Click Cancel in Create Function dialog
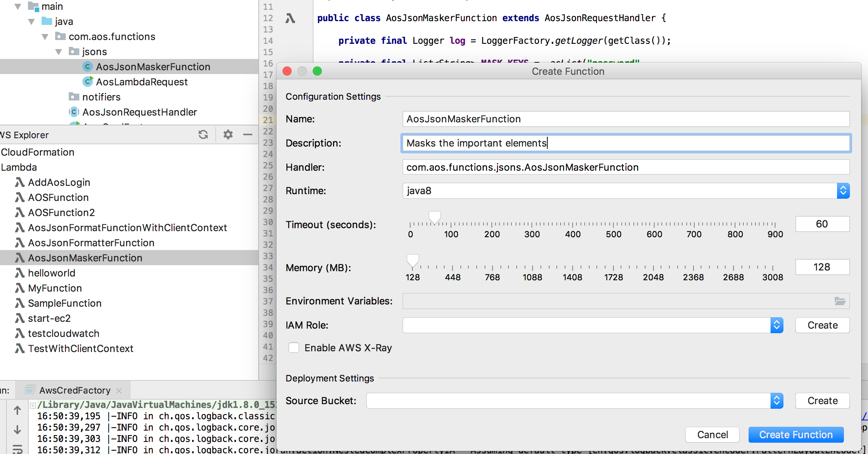Screen dimensions: 868x454 coord(712,435)
